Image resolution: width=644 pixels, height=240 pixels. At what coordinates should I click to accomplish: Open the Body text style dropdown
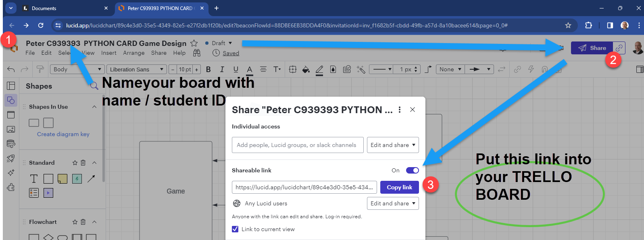[x=77, y=69]
